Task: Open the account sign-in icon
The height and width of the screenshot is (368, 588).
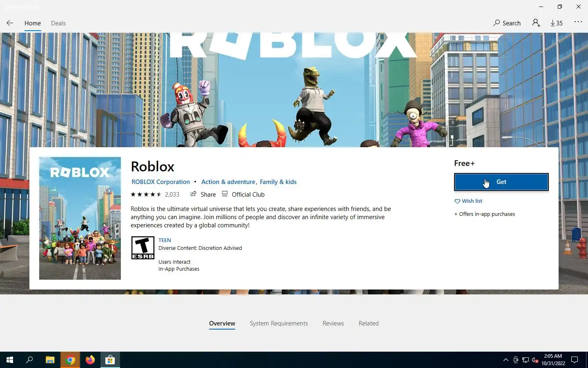Action: click(x=536, y=23)
